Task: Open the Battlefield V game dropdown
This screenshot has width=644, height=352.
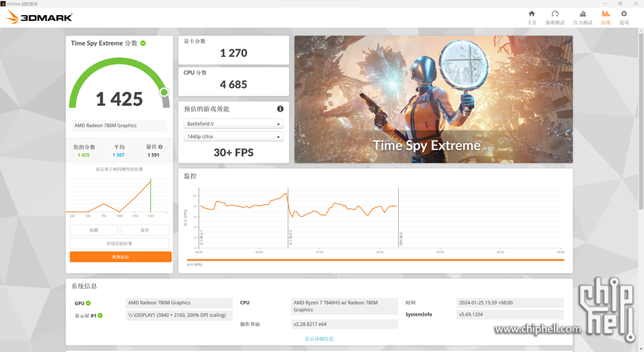Action: [x=233, y=123]
